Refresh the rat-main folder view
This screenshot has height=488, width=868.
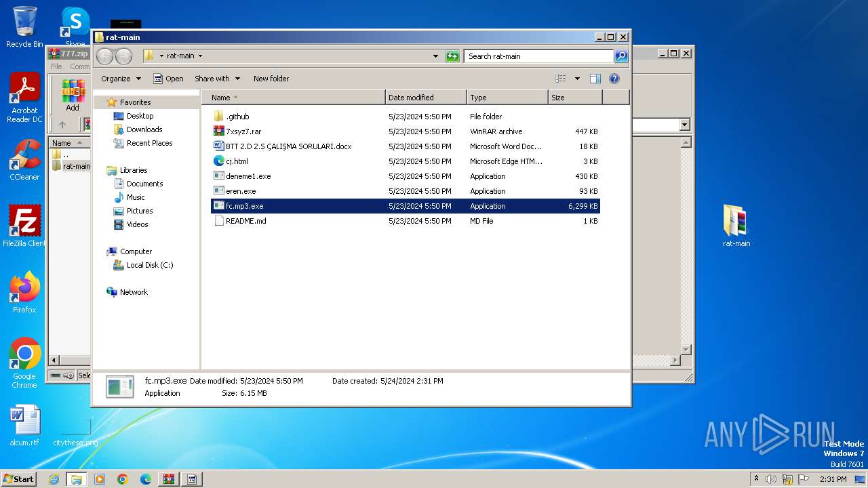(452, 56)
